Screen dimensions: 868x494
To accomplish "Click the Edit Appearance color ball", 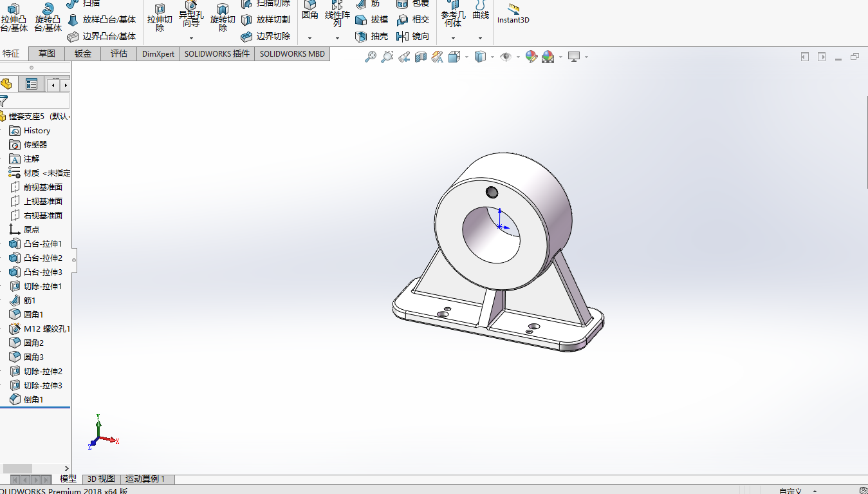I will pos(531,57).
